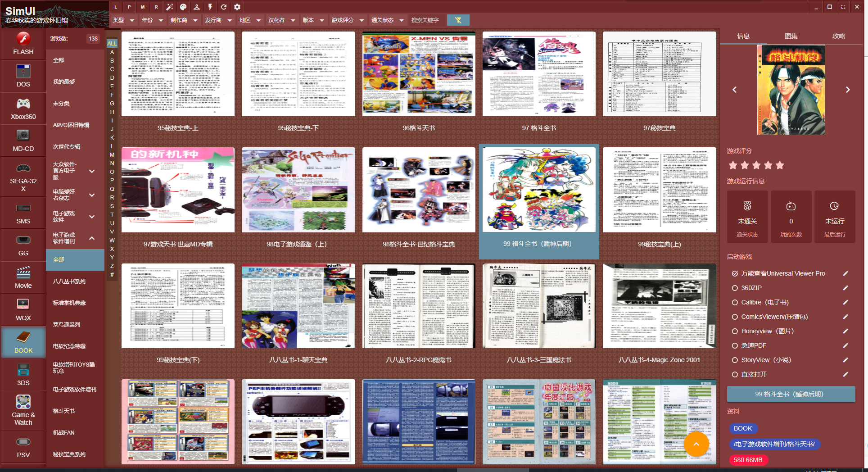Click the 580.66MB size tag

(x=748, y=460)
